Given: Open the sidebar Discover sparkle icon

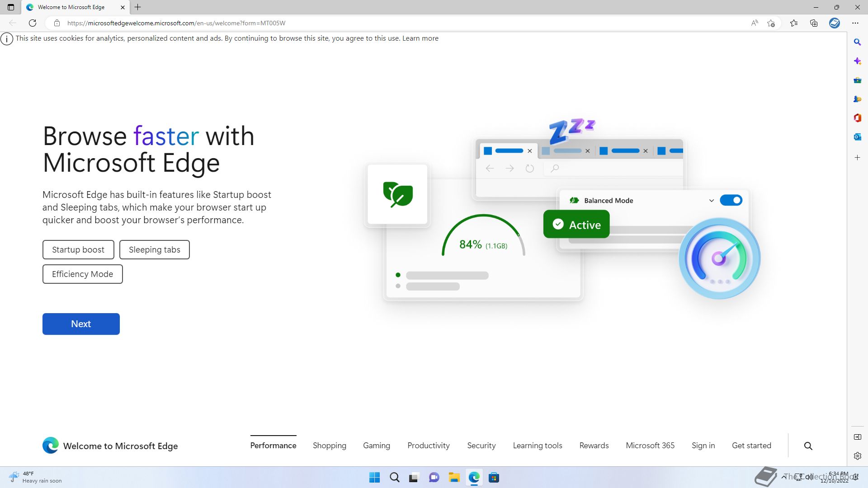Looking at the screenshot, I should (x=857, y=61).
